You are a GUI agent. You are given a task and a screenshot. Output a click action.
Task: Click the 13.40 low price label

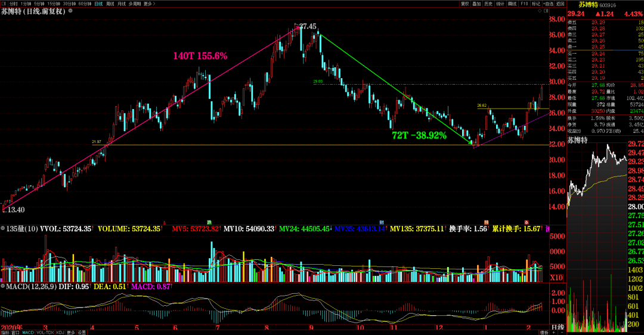point(16,210)
